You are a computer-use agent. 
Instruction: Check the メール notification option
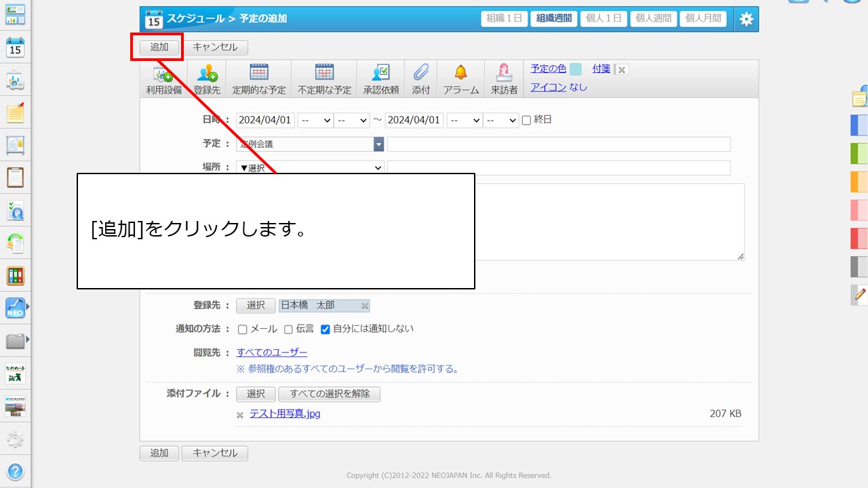point(243,329)
